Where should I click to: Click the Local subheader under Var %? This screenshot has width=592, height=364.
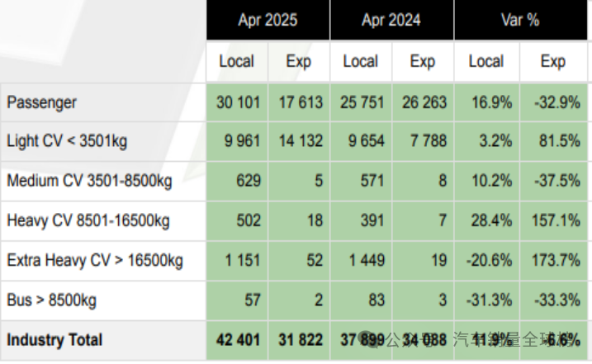(x=486, y=61)
